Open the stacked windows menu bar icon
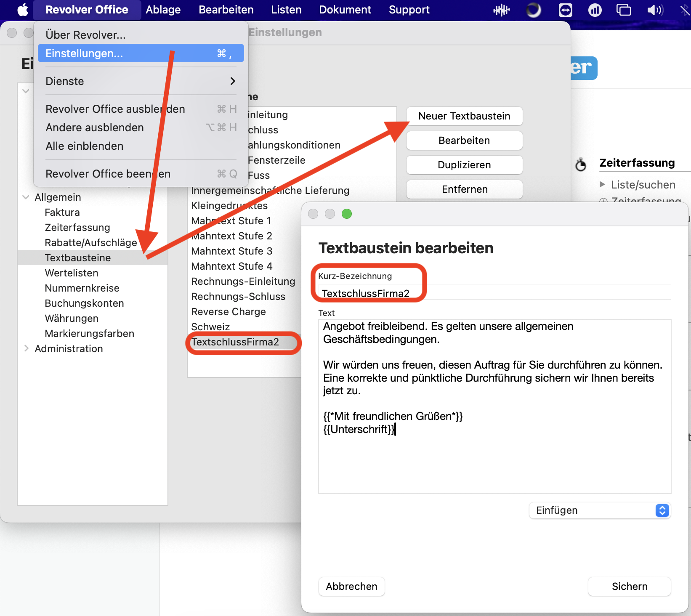The height and width of the screenshot is (616, 691). pos(623,10)
